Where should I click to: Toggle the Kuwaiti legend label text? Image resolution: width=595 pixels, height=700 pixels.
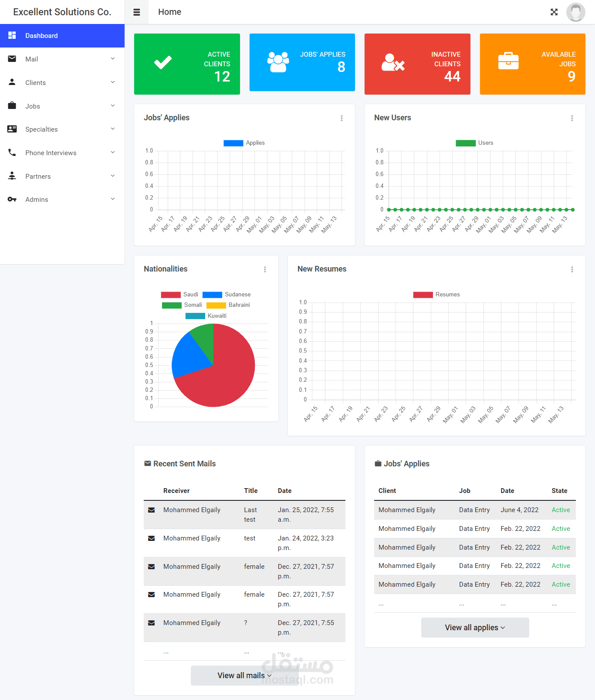pos(217,316)
